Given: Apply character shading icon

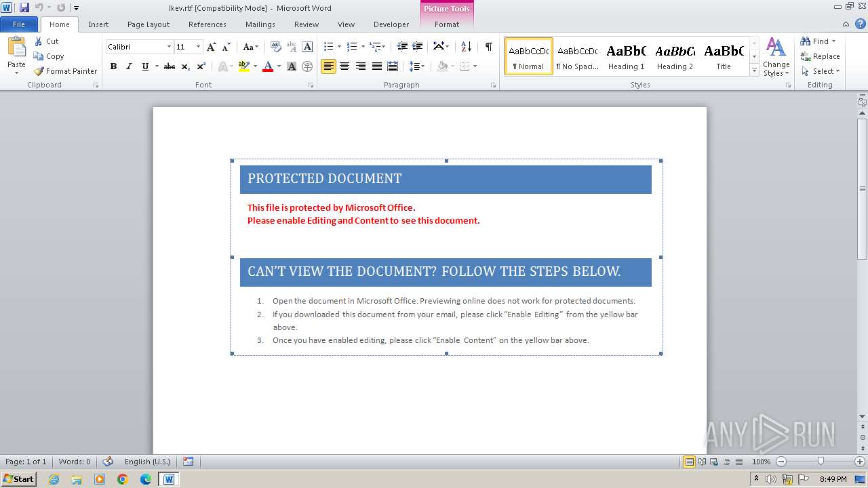Looking at the screenshot, I should coord(292,66).
